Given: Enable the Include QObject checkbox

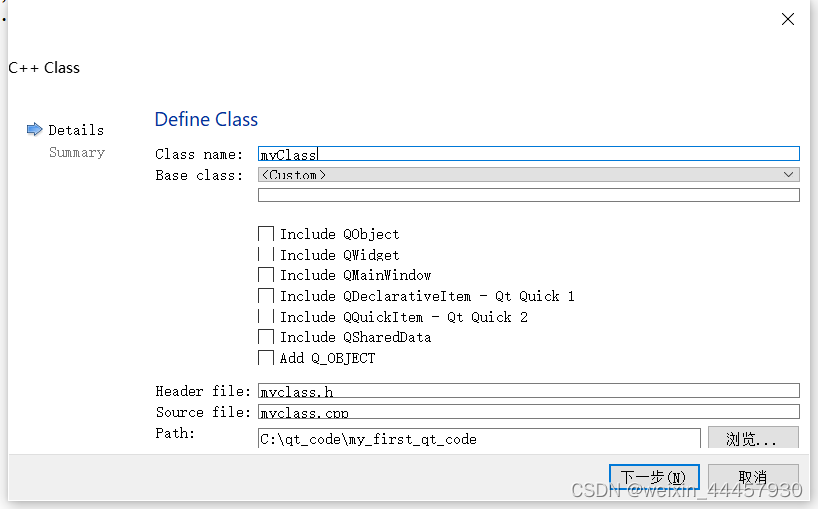Looking at the screenshot, I should [x=266, y=234].
